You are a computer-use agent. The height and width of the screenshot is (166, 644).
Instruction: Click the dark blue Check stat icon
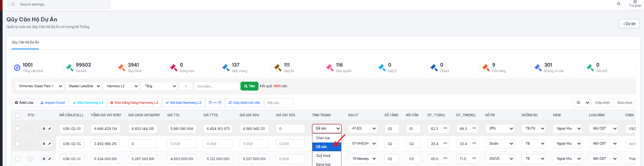434,68
